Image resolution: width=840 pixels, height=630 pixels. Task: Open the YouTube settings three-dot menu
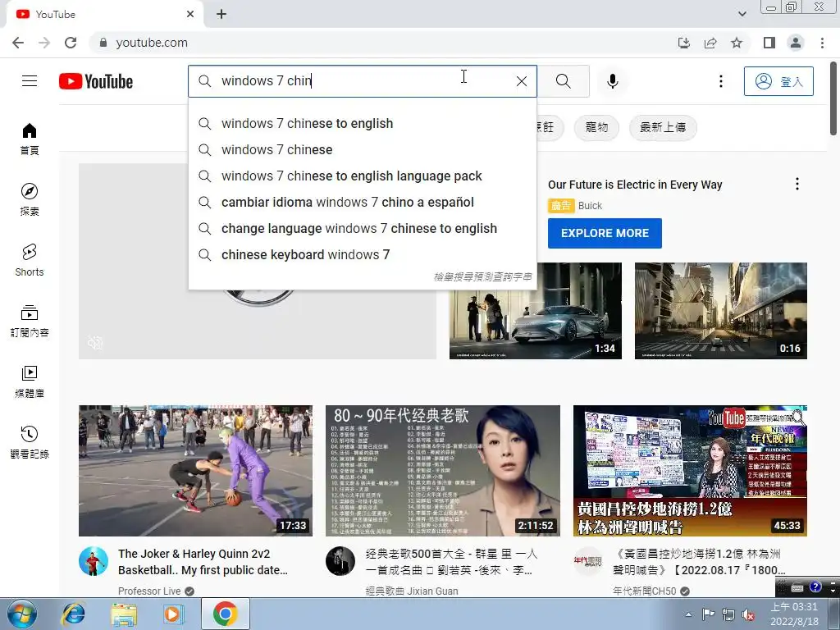pos(720,81)
